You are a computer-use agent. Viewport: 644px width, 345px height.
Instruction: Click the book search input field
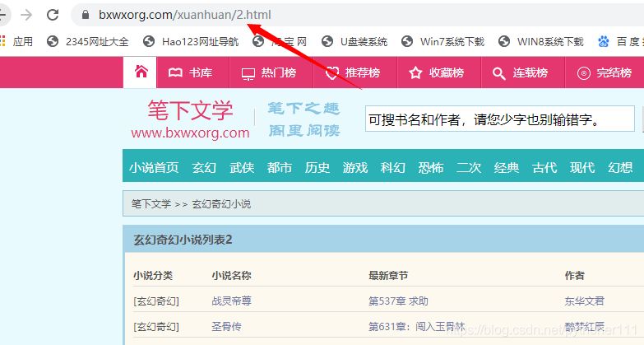coord(500,119)
